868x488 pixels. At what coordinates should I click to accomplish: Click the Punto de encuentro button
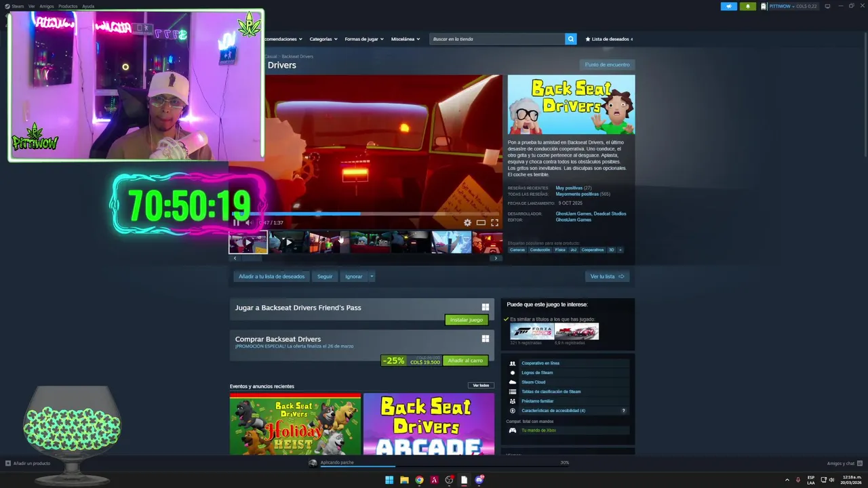pos(608,64)
